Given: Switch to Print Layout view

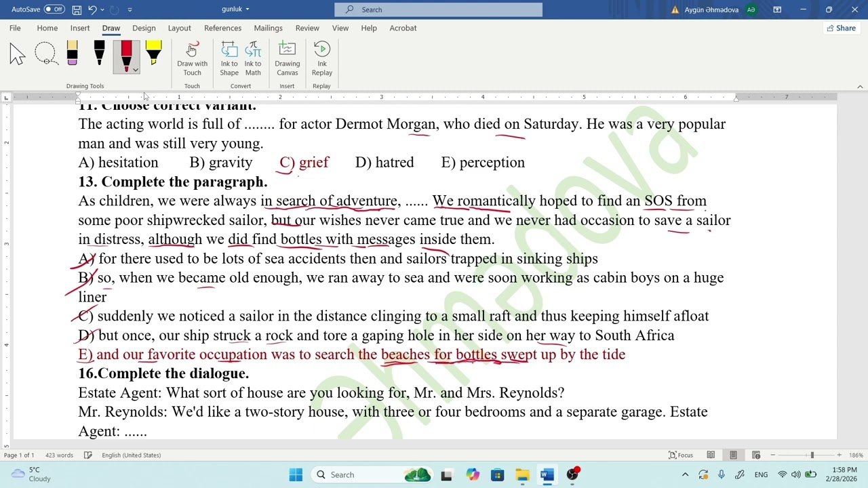Looking at the screenshot, I should (733, 455).
